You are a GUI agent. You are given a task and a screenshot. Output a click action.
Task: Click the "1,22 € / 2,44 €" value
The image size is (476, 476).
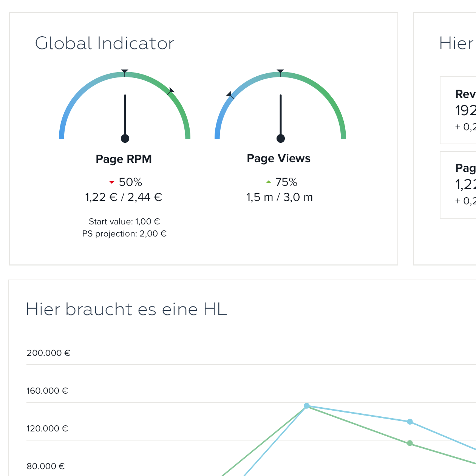pyautogui.click(x=124, y=197)
